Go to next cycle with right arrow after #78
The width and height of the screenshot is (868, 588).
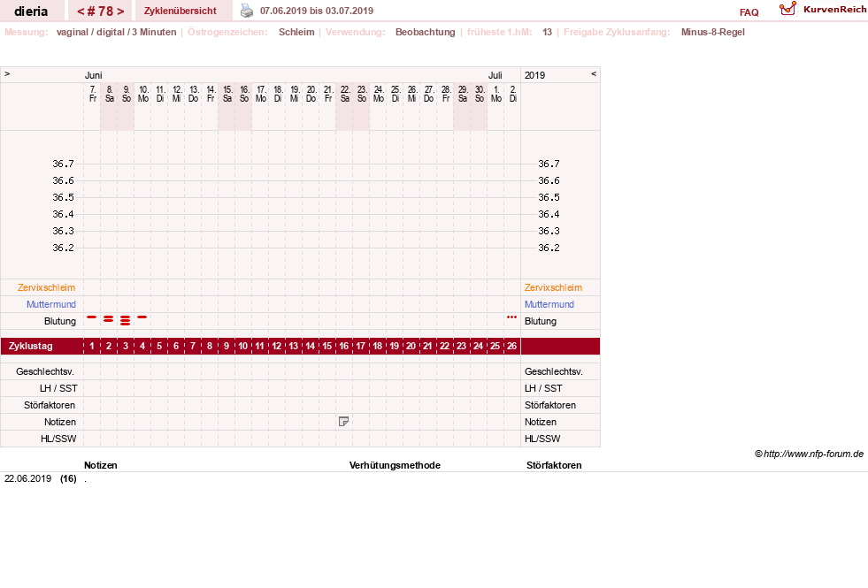point(120,11)
